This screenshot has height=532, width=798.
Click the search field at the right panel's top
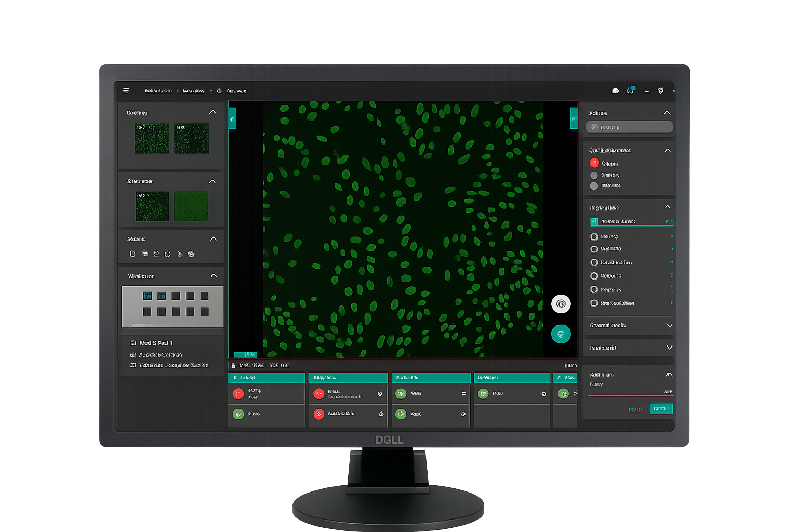click(629, 127)
